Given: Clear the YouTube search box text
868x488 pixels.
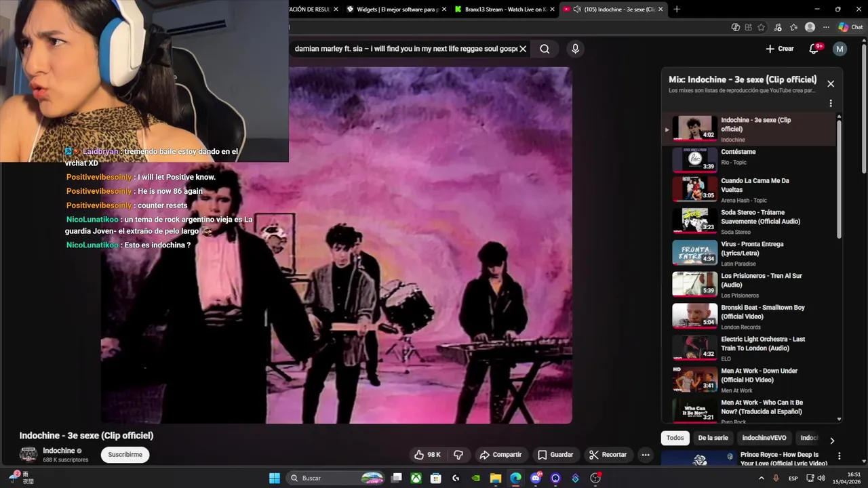Looking at the screenshot, I should [523, 49].
